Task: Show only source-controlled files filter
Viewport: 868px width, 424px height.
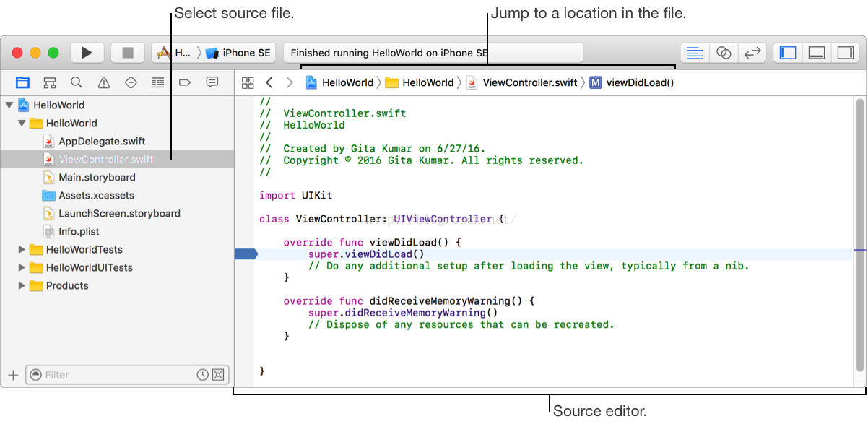Action: pos(219,375)
